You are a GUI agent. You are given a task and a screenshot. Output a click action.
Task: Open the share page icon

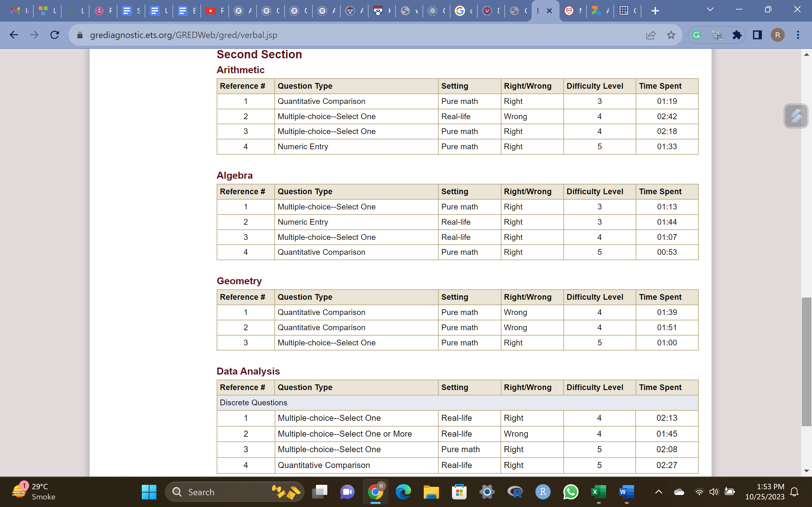[x=651, y=35]
